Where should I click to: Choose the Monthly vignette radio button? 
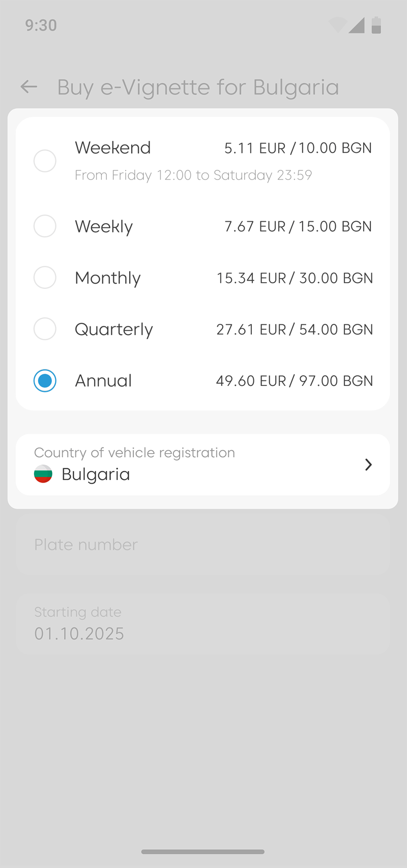pyautogui.click(x=45, y=278)
